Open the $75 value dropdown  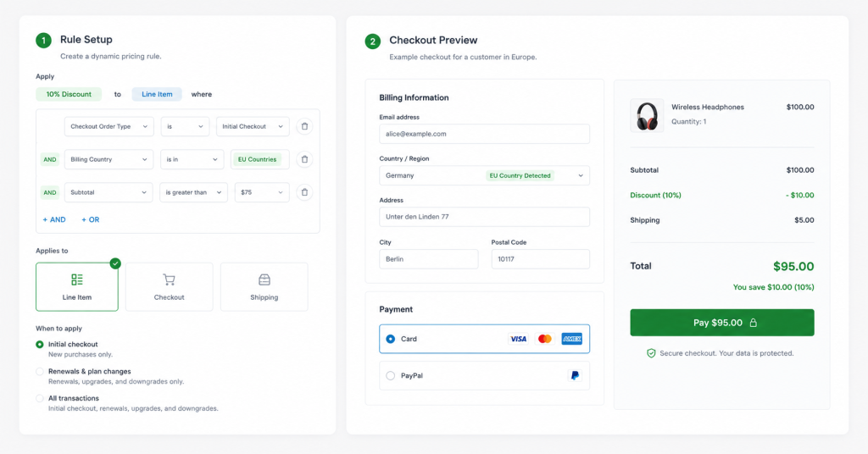click(x=262, y=192)
